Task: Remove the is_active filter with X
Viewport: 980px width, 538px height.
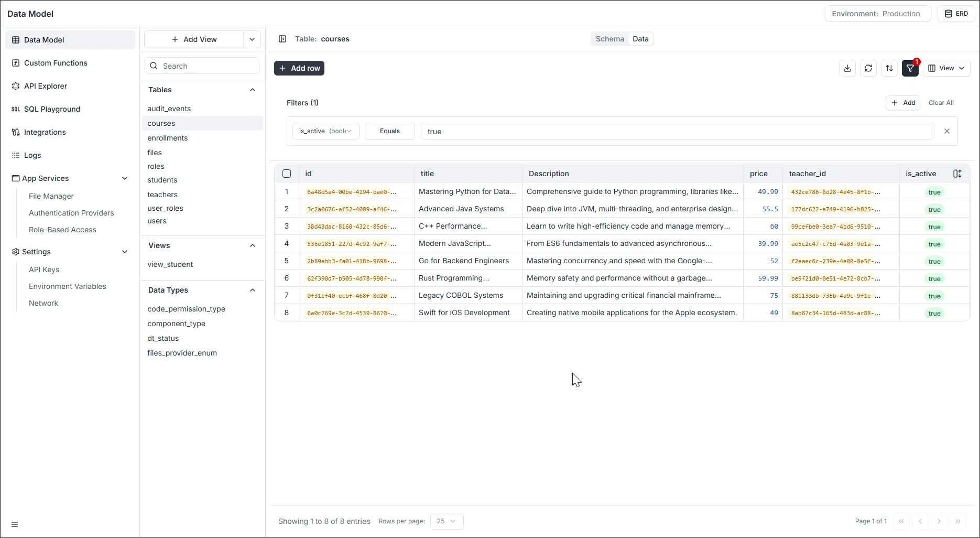Action: click(x=946, y=131)
